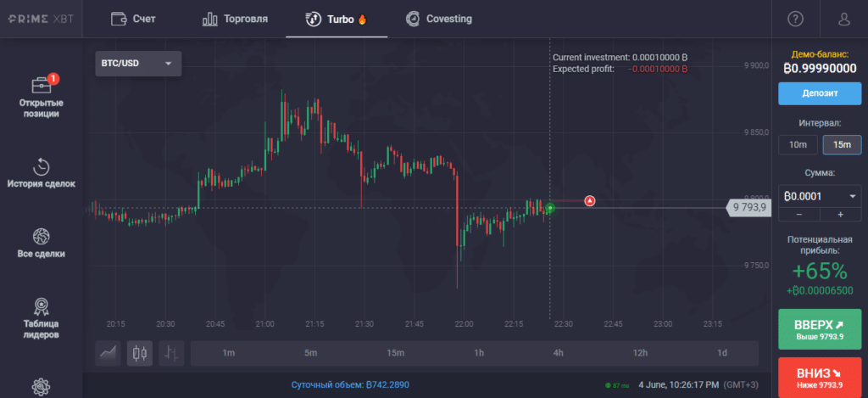The height and width of the screenshot is (398, 868).
Task: Select the 15m interval option
Action: click(842, 144)
